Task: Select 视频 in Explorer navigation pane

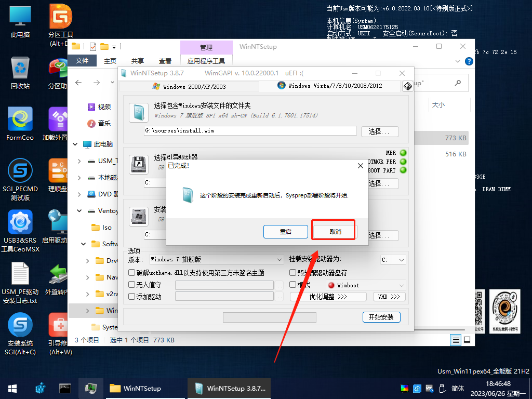Action: click(x=99, y=107)
